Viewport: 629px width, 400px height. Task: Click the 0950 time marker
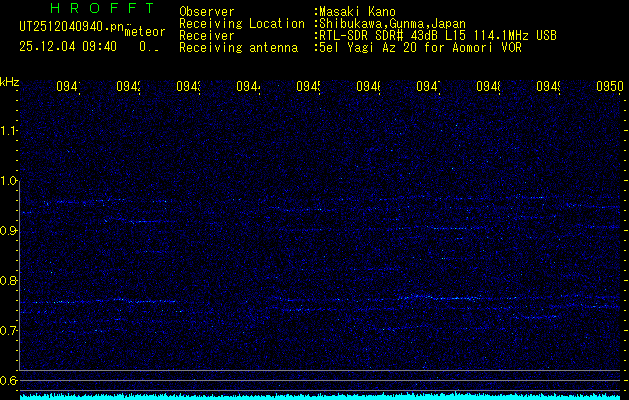click(609, 87)
